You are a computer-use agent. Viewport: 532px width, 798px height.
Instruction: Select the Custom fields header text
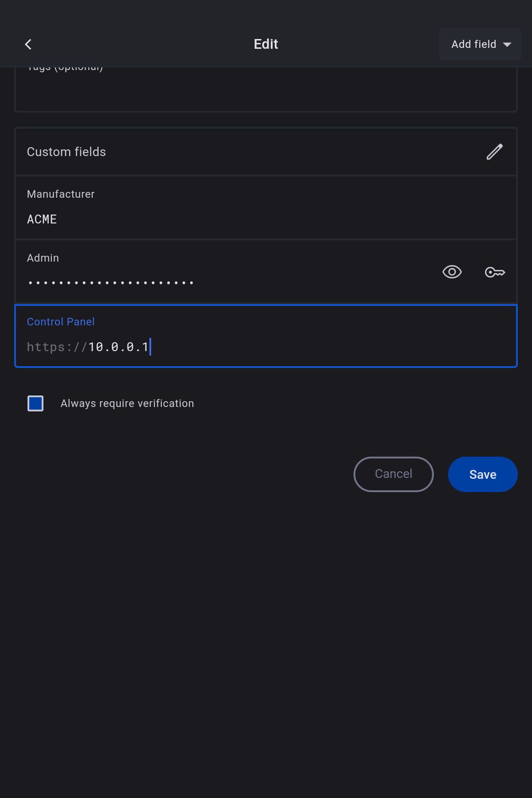[x=66, y=152]
